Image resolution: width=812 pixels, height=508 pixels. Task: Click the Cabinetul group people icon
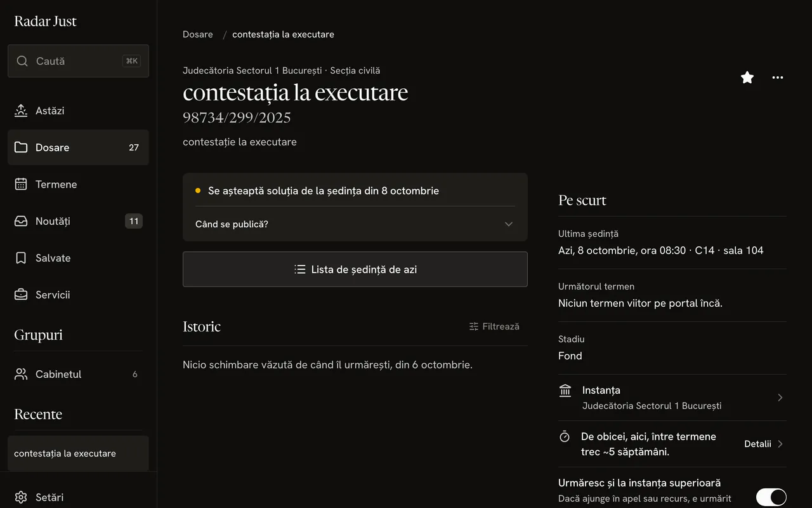point(21,374)
